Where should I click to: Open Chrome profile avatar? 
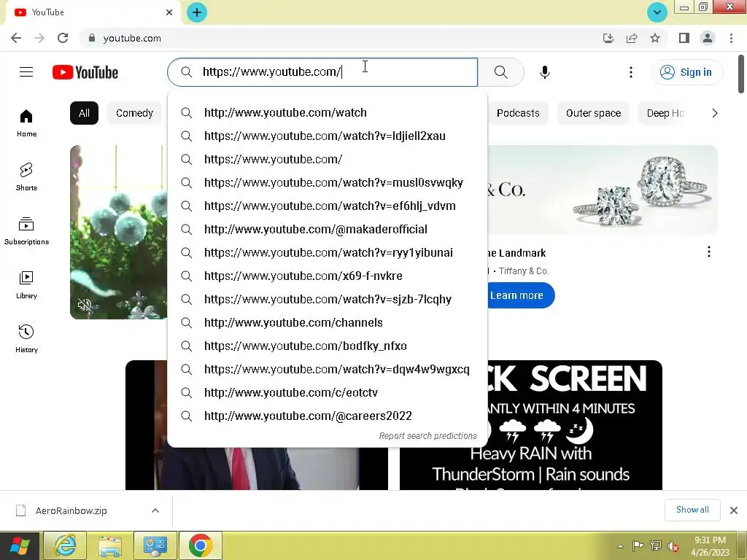point(708,38)
